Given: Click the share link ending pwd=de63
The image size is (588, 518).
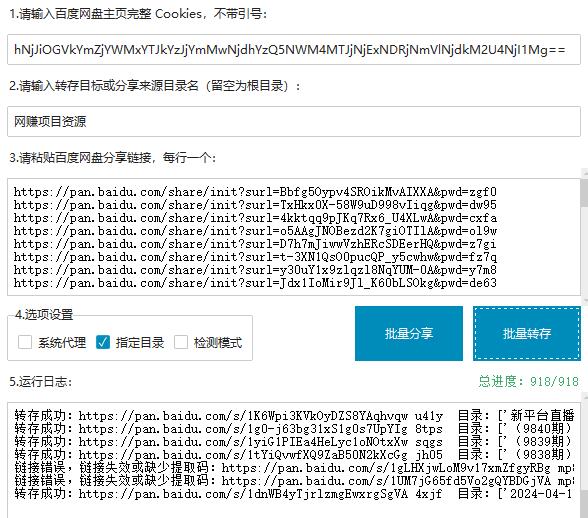Looking at the screenshot, I should click(x=255, y=283).
